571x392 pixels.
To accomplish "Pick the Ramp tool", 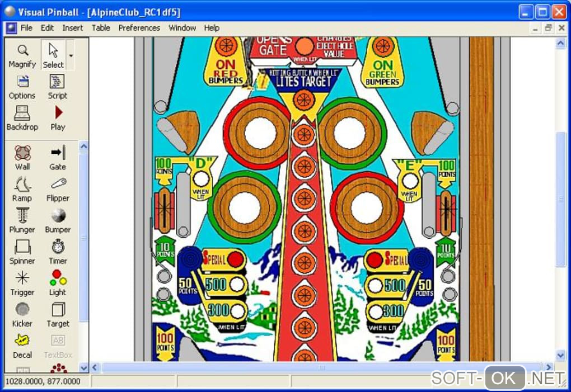I will pyautogui.click(x=22, y=190).
